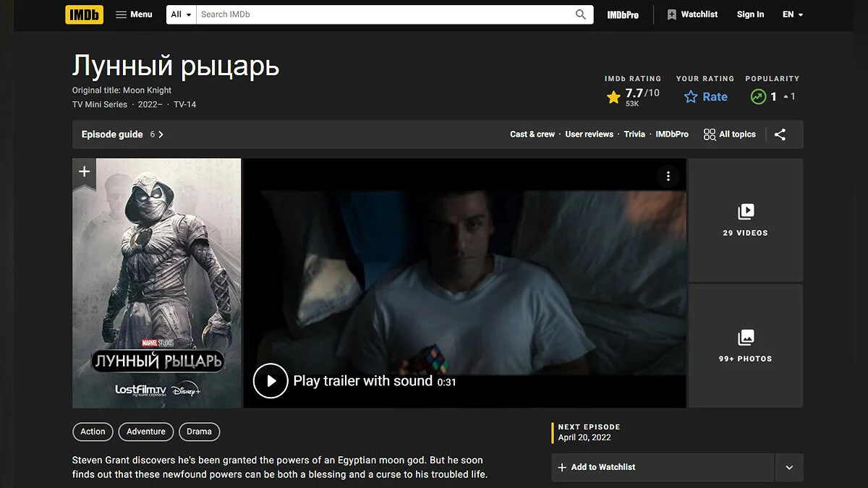Open the Episode guide
This screenshot has width=868, height=488.
(112, 134)
